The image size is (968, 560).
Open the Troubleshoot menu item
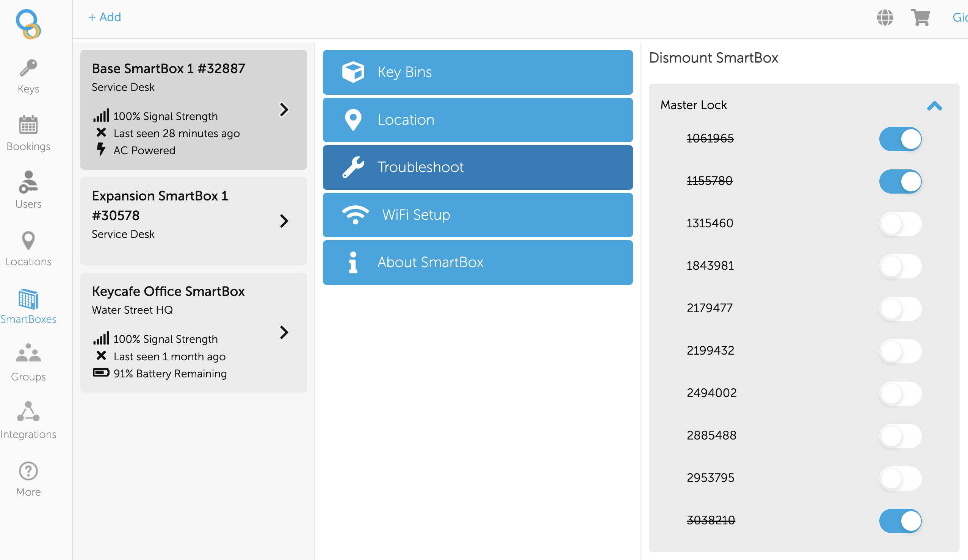pos(478,167)
